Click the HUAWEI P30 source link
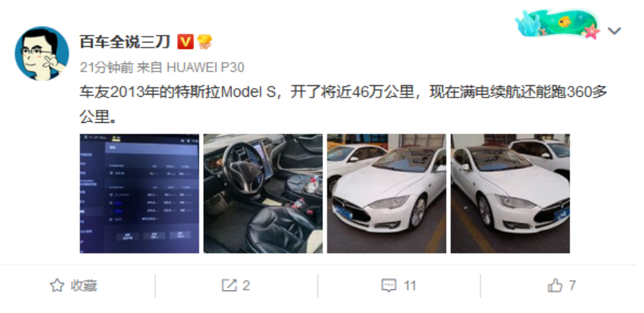 (x=205, y=67)
